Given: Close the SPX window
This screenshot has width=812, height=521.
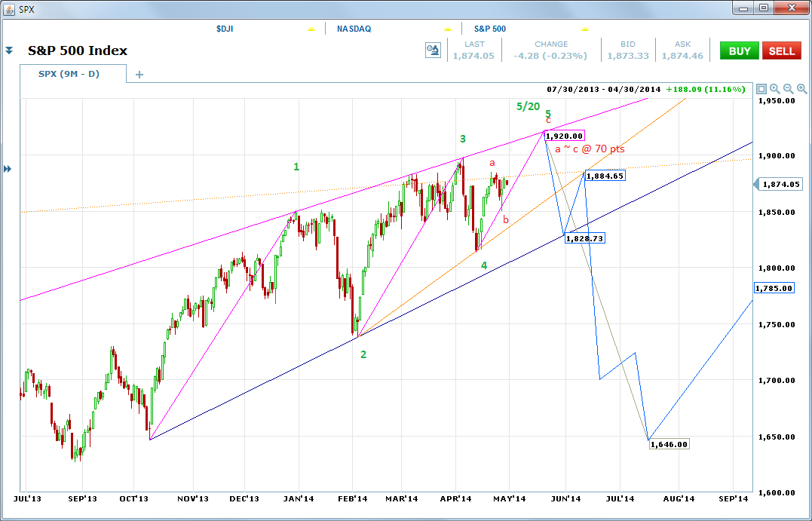Looking at the screenshot, I should [x=792, y=8].
